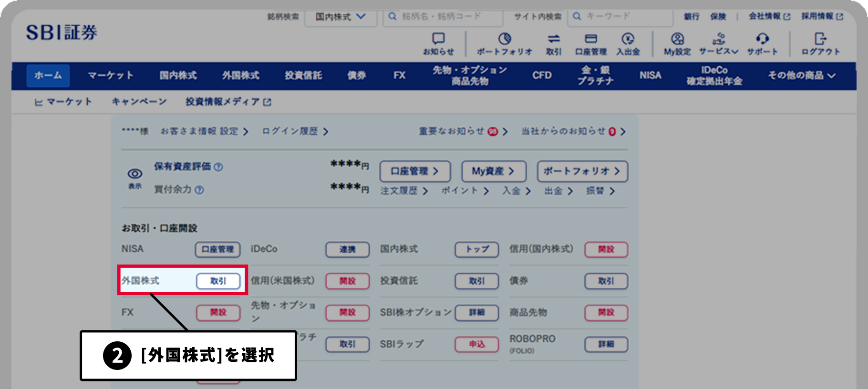The width and height of the screenshot is (868, 389).
Task: Open ポイント link
Action: coord(465,191)
